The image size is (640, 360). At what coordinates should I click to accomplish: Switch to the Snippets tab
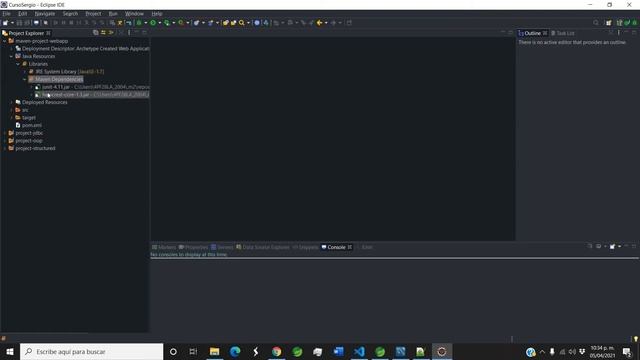(305, 247)
